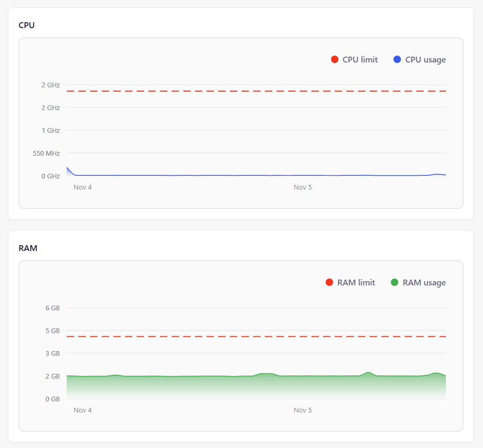Click the 1 GHz axis label

51,131
